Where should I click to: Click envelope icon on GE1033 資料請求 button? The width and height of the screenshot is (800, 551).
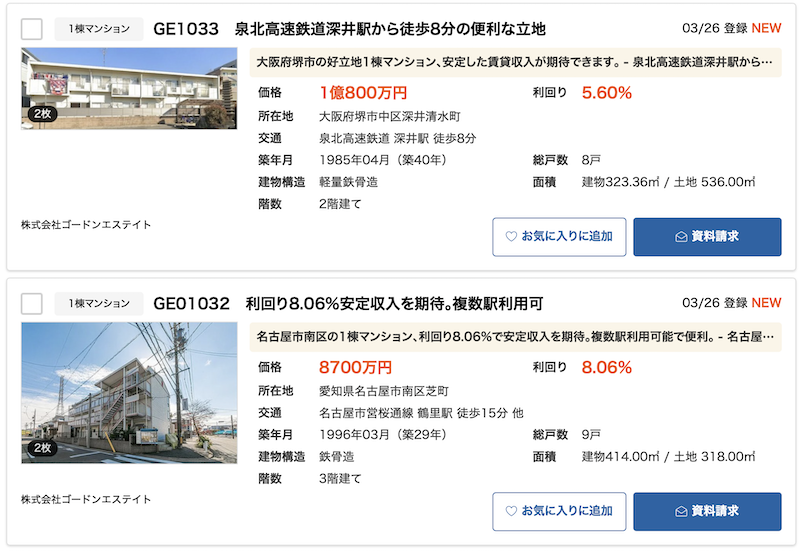pyautogui.click(x=681, y=237)
